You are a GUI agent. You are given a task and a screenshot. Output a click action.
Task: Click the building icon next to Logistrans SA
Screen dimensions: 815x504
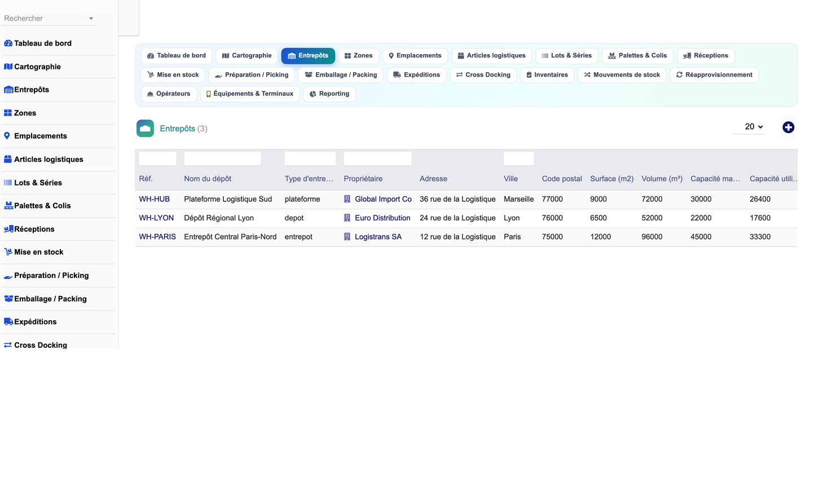pyautogui.click(x=347, y=237)
